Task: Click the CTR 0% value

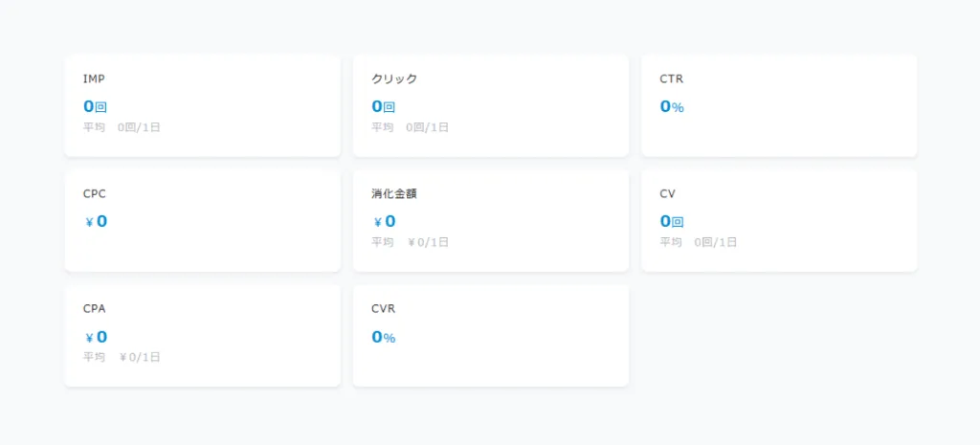Action: coord(672,106)
